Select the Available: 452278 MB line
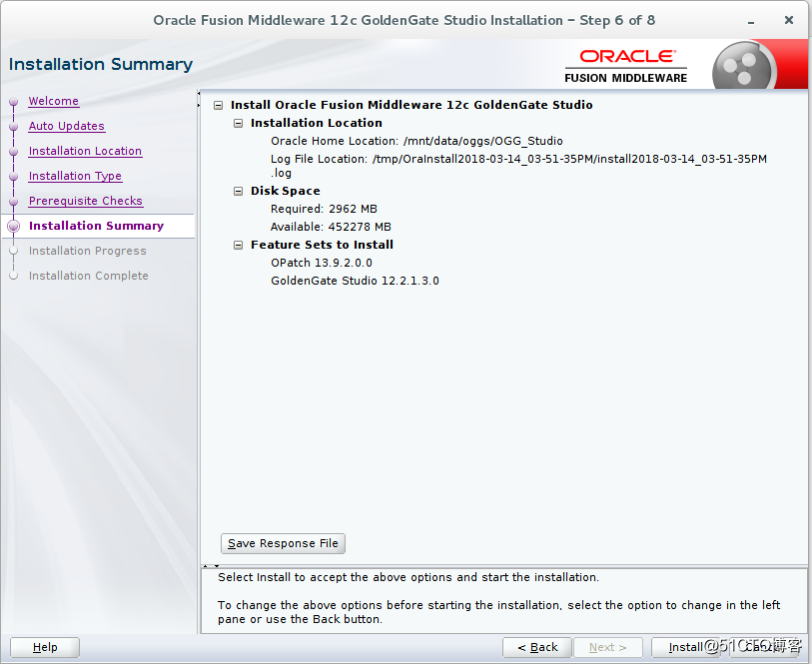 331,227
